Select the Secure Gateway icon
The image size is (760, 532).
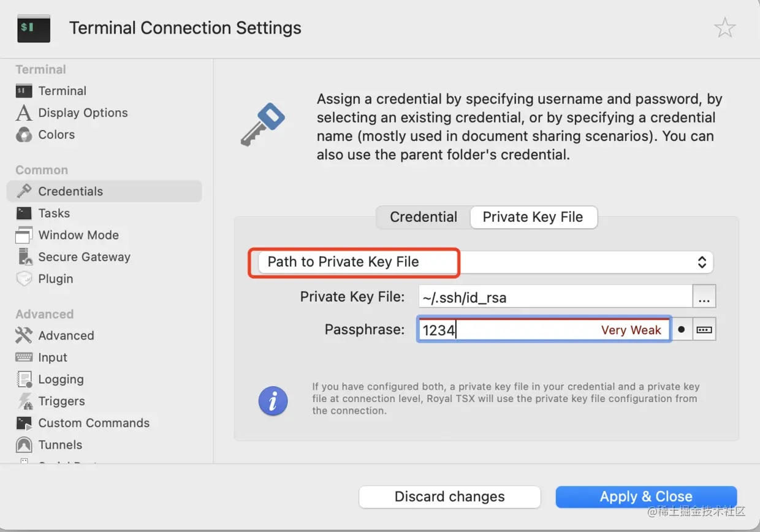click(24, 257)
